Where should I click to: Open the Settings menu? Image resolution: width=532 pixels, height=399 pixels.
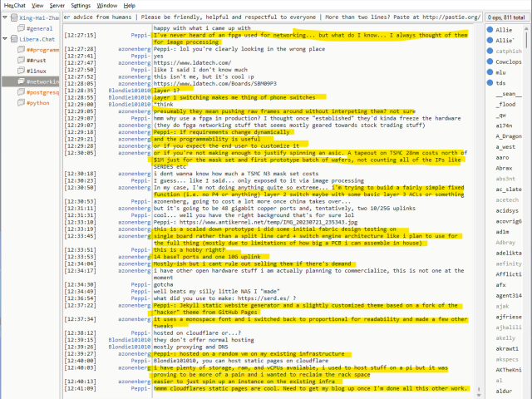[x=81, y=5]
